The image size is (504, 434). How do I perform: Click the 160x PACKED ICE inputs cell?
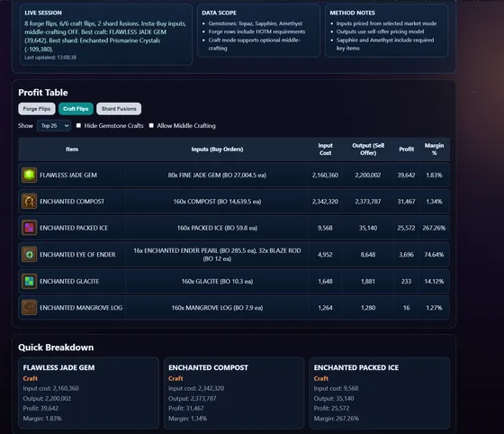pyautogui.click(x=217, y=228)
